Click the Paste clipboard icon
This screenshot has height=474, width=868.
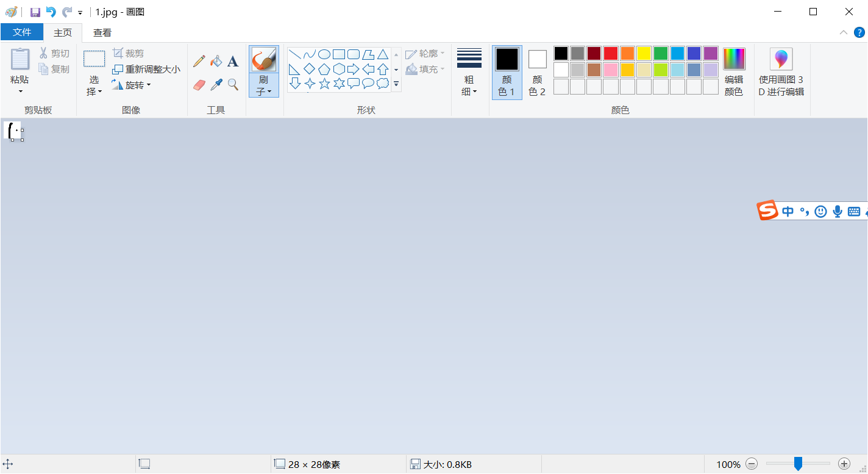tap(20, 59)
